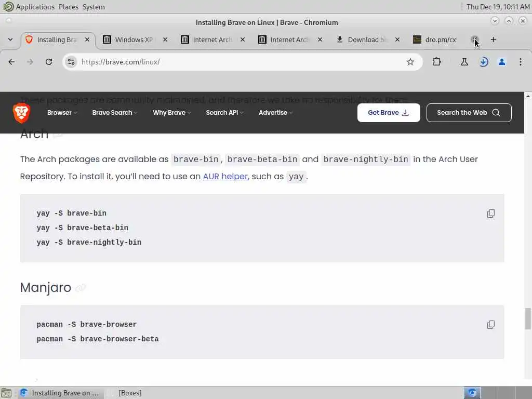Viewport: 532px width, 399px height.
Task: Open the Places menu
Action: point(68,7)
